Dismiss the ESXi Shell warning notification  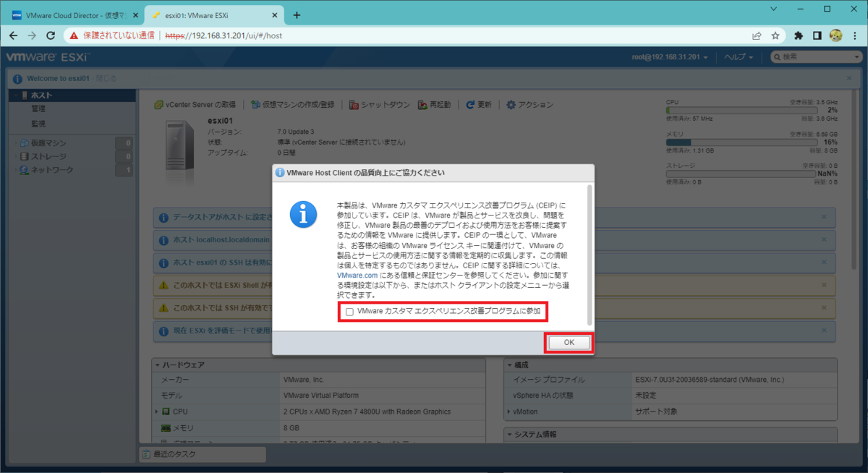[824, 284]
